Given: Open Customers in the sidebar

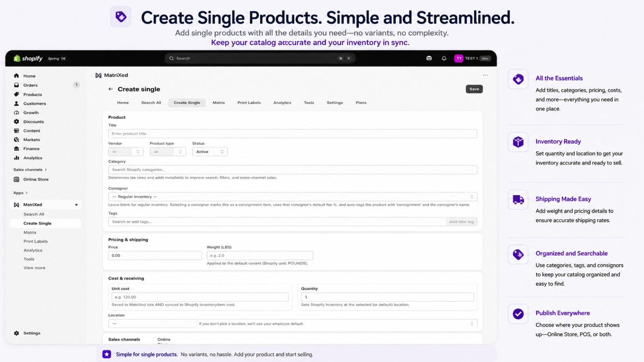Looking at the screenshot, I should pyautogui.click(x=35, y=103).
